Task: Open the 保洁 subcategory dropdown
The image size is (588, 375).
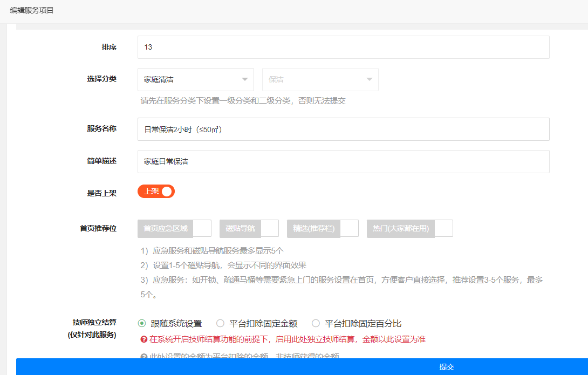Action: coord(320,79)
